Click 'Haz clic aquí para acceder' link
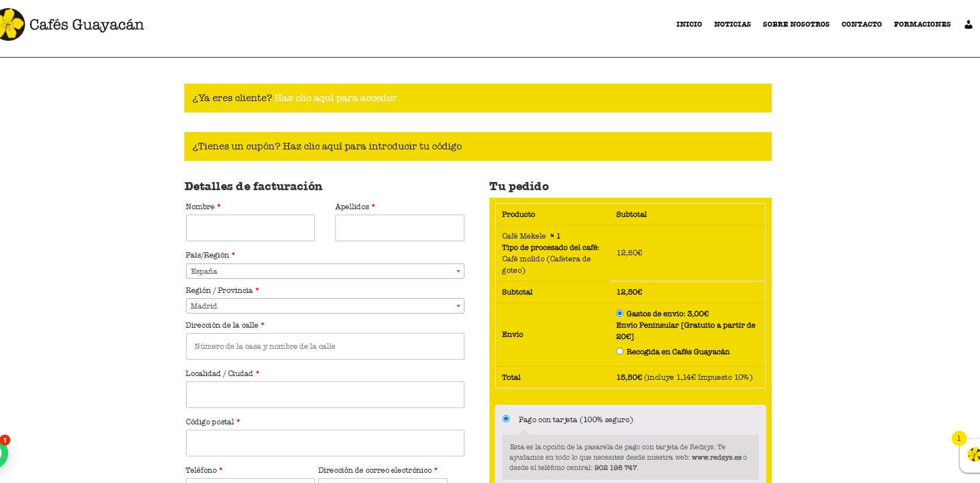The height and width of the screenshot is (483, 980). tap(336, 98)
